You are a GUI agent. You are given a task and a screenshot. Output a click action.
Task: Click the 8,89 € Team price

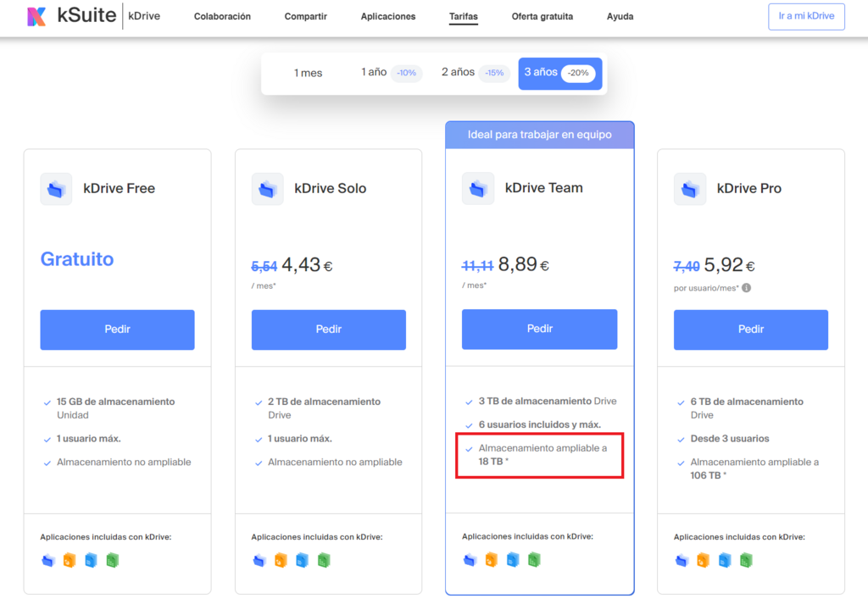tap(524, 264)
